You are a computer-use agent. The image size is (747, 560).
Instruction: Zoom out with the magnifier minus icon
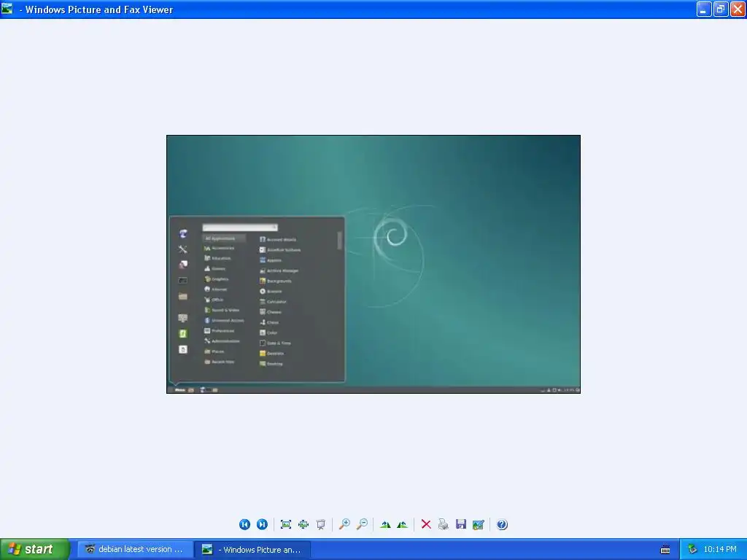click(x=362, y=524)
